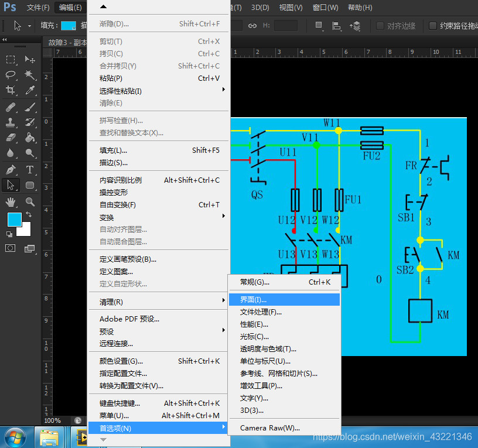Click 自由变换 in the Edit menu
This screenshot has width=478, height=448.
(159, 205)
